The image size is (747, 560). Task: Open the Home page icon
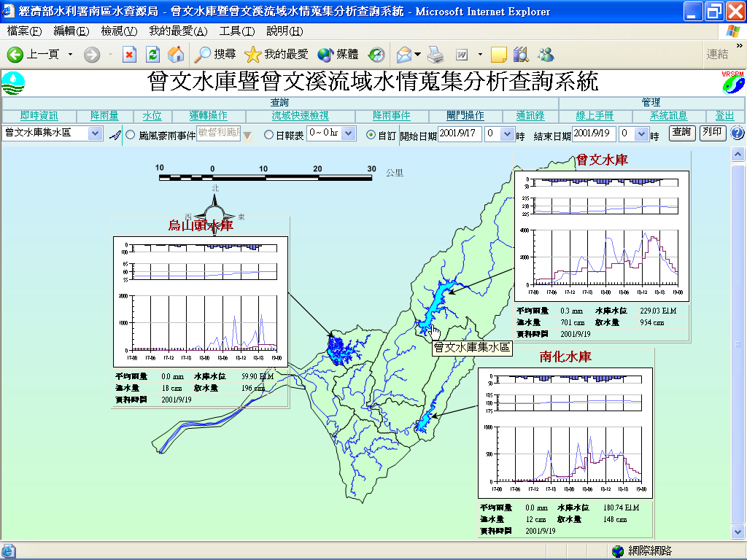(176, 55)
